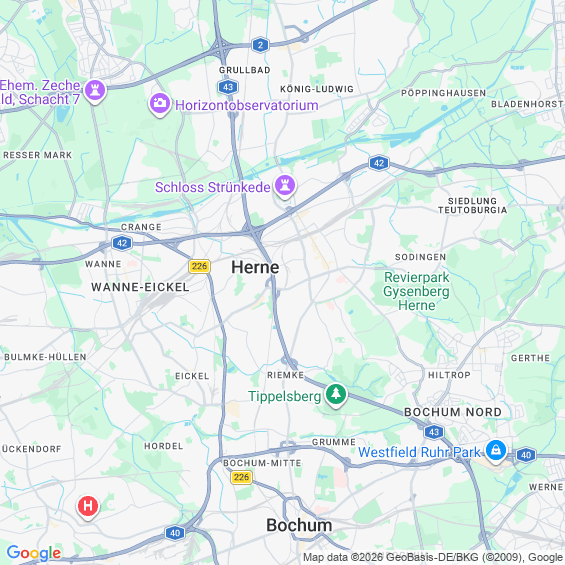Select the Bochum city label

(x=299, y=525)
